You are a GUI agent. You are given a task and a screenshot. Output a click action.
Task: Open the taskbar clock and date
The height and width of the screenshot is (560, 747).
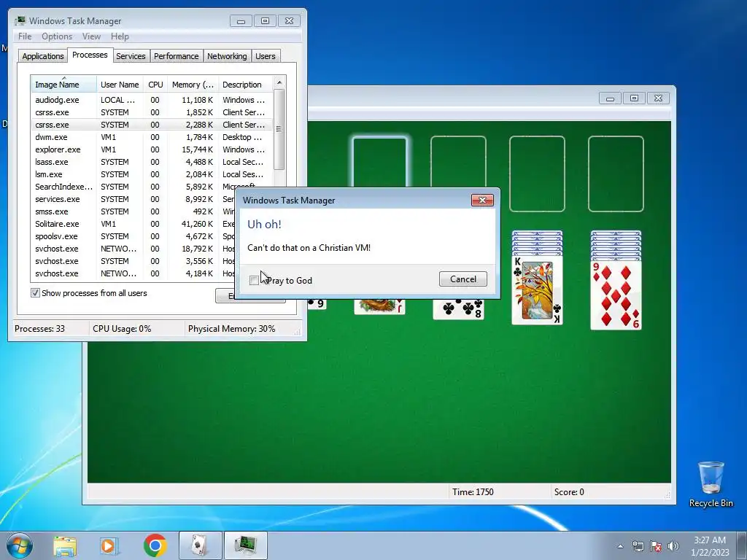click(710, 546)
